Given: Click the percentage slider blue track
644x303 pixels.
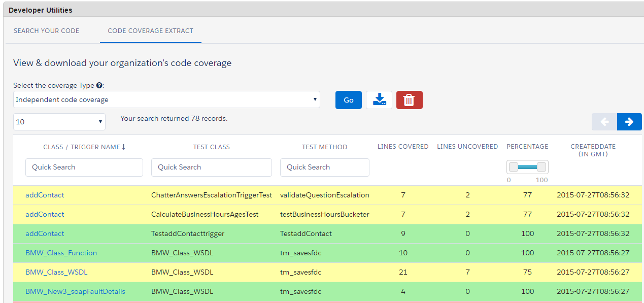Looking at the screenshot, I should [x=528, y=167].
